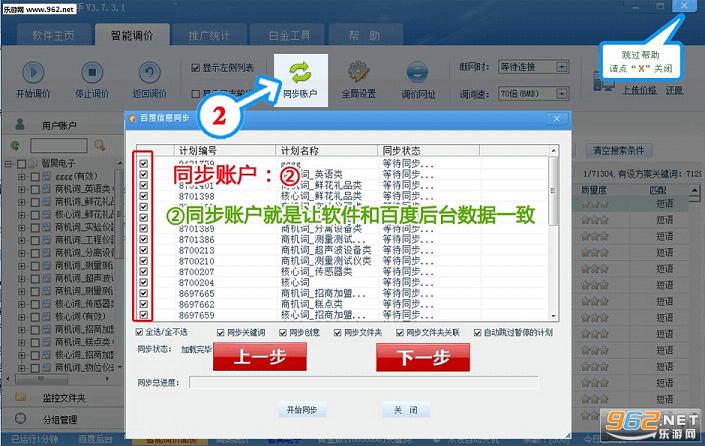Screen dimensions: 705x446
Task: Open the 百度后台 status bar entry
Action: point(95,439)
